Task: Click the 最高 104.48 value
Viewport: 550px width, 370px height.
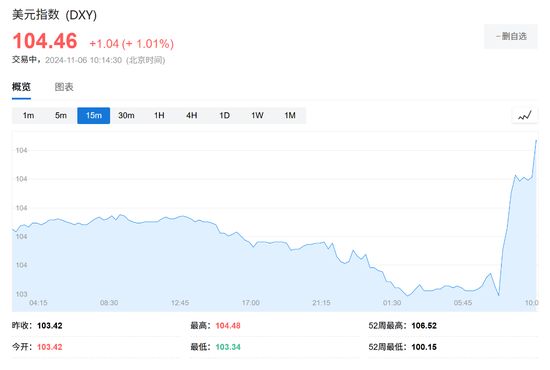Action: pyautogui.click(x=228, y=326)
